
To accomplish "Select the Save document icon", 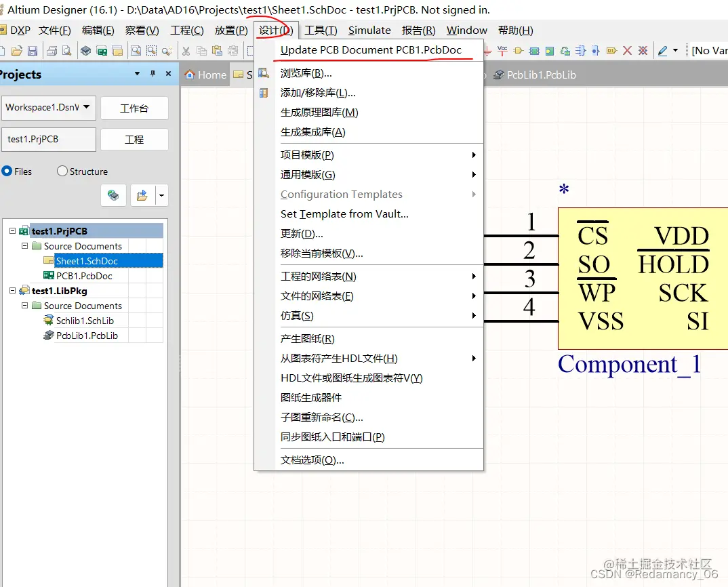I will [32, 51].
